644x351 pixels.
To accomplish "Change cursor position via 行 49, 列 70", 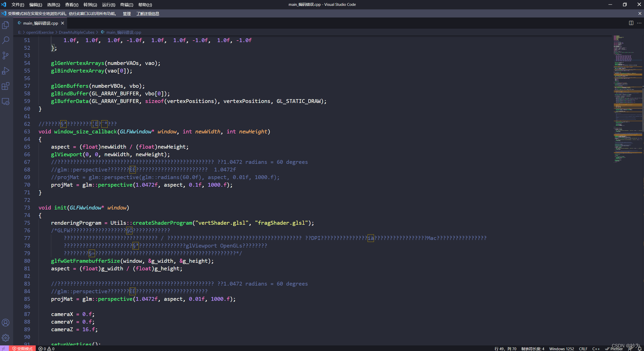I will click(x=505, y=349).
